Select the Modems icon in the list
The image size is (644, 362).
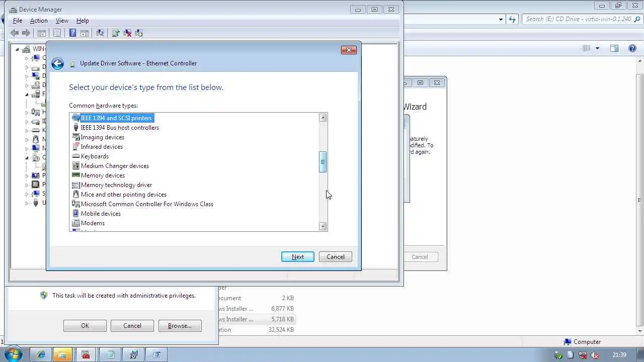coord(76,223)
